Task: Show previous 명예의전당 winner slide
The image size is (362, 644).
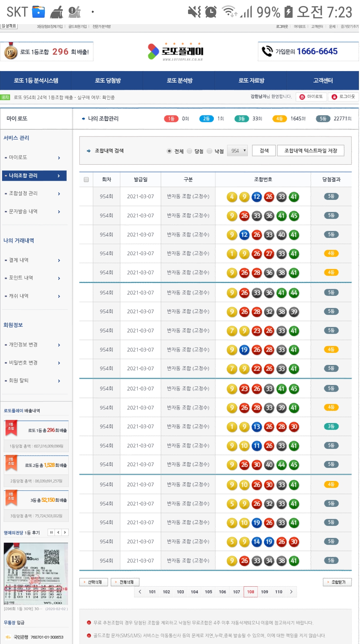Action: point(58,532)
